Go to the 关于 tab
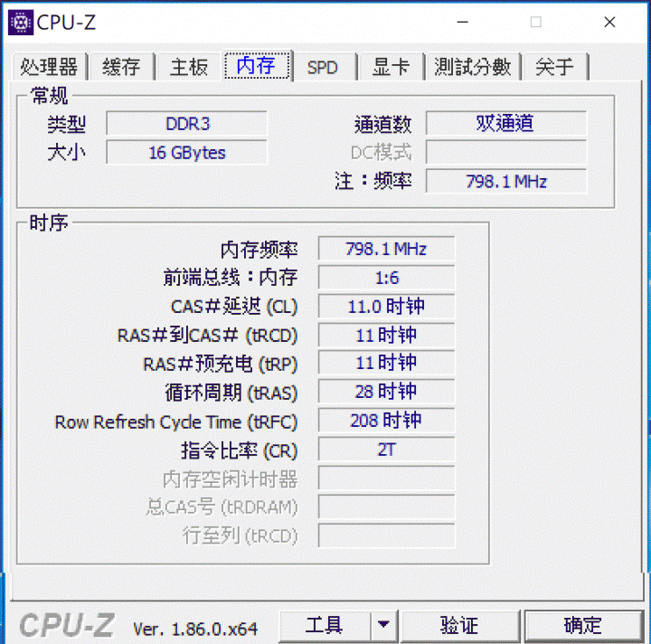This screenshot has height=644, width=651. point(555,66)
